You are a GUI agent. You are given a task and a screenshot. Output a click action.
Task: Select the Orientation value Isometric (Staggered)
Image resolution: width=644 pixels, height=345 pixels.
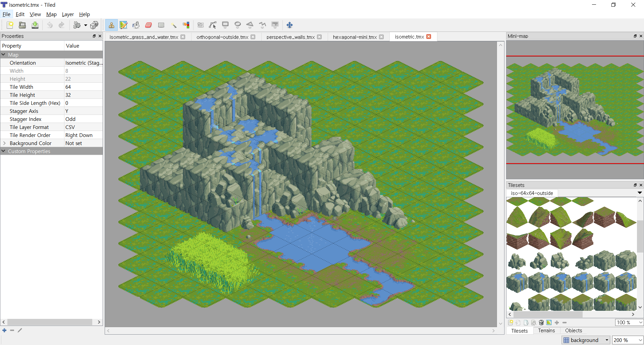84,63
